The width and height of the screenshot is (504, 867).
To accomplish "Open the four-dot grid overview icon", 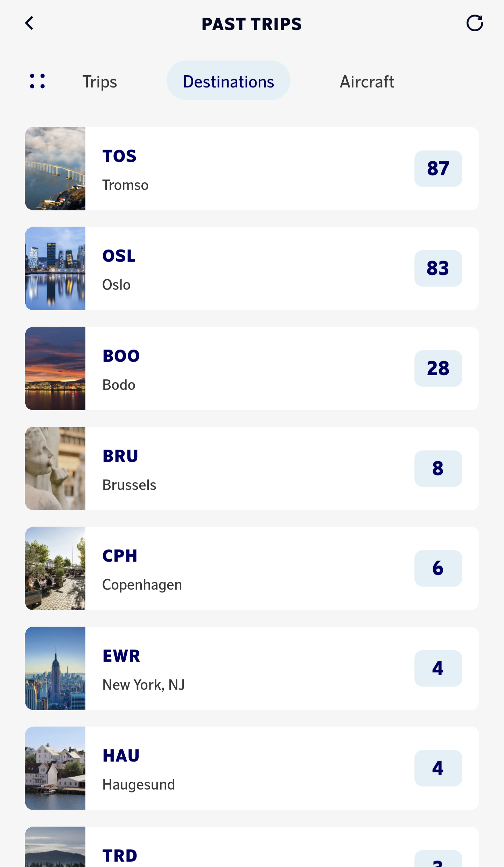I will pyautogui.click(x=37, y=81).
